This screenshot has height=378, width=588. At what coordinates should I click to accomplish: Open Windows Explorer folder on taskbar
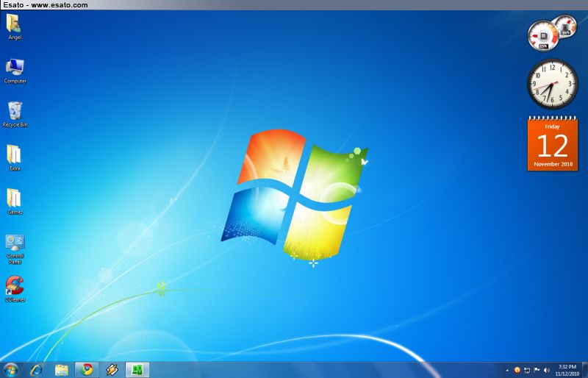pos(62,370)
